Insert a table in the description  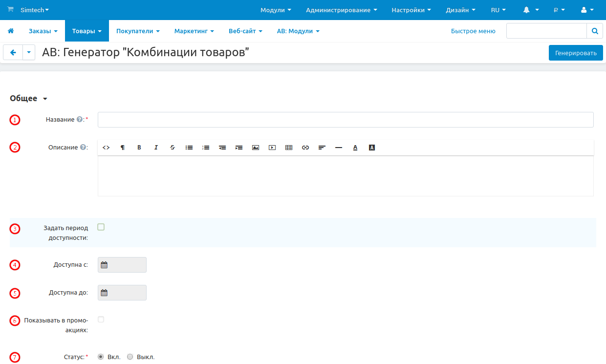[289, 148]
